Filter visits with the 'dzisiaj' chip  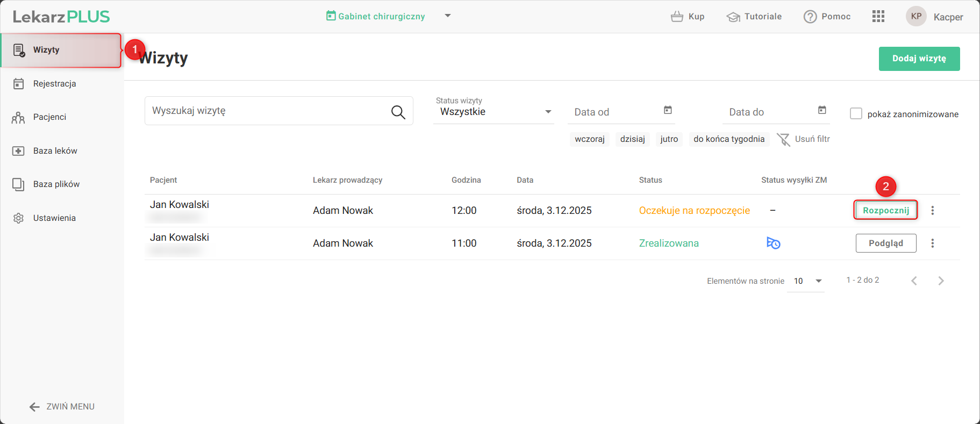[632, 139]
